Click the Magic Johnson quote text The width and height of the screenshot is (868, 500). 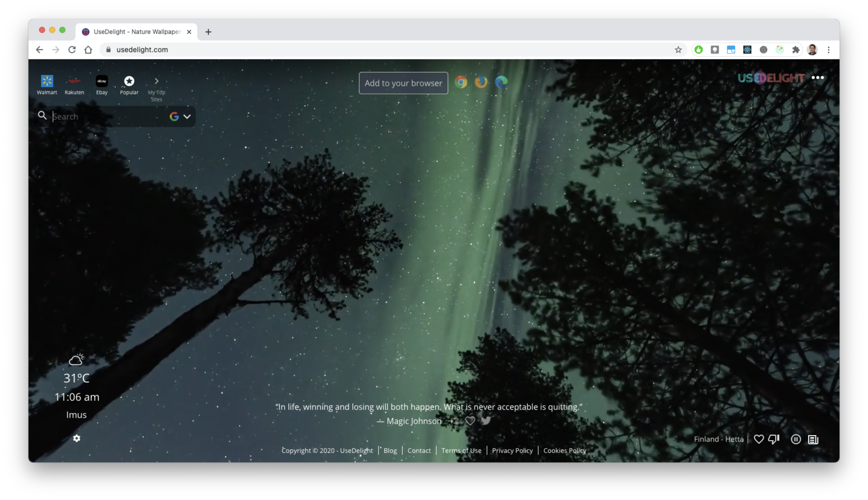pyautogui.click(x=429, y=407)
